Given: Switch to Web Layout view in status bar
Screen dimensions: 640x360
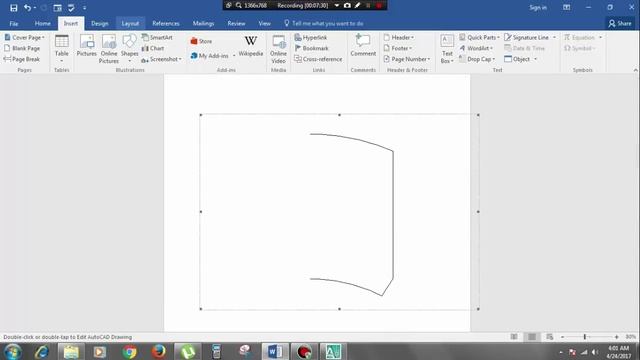Looking at the screenshot, I should pyautogui.click(x=550, y=337).
